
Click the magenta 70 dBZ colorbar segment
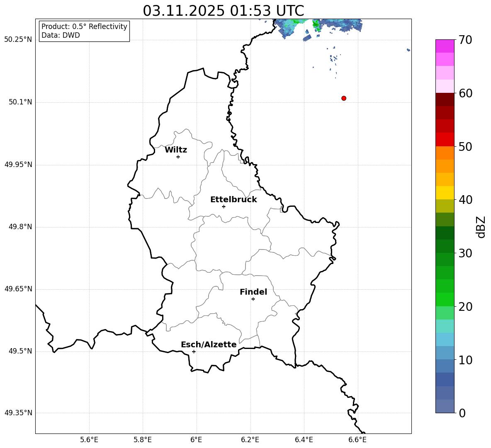click(x=445, y=46)
